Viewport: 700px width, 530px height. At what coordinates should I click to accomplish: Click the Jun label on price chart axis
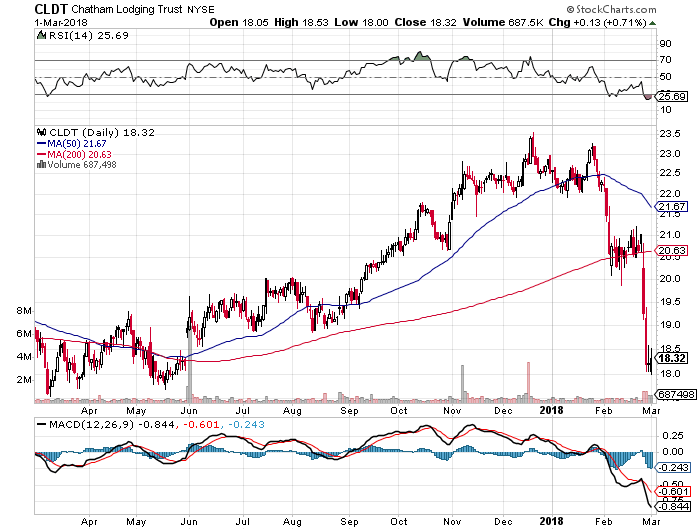(x=189, y=411)
